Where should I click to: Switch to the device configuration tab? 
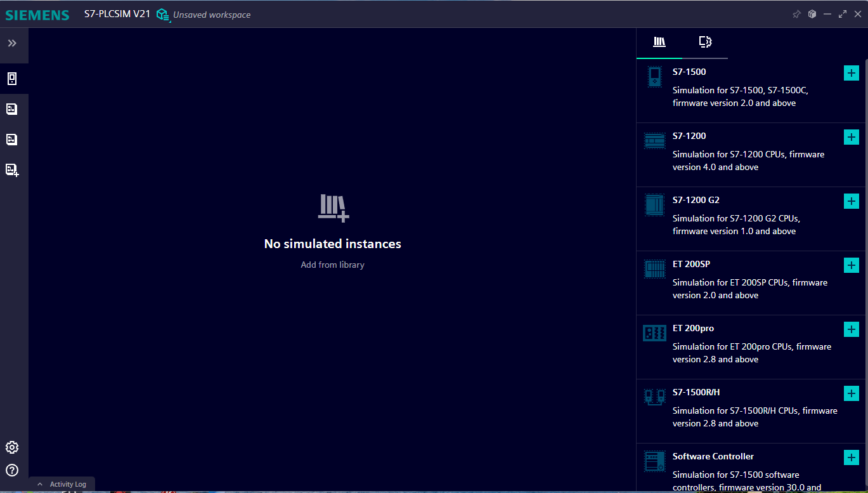[705, 42]
